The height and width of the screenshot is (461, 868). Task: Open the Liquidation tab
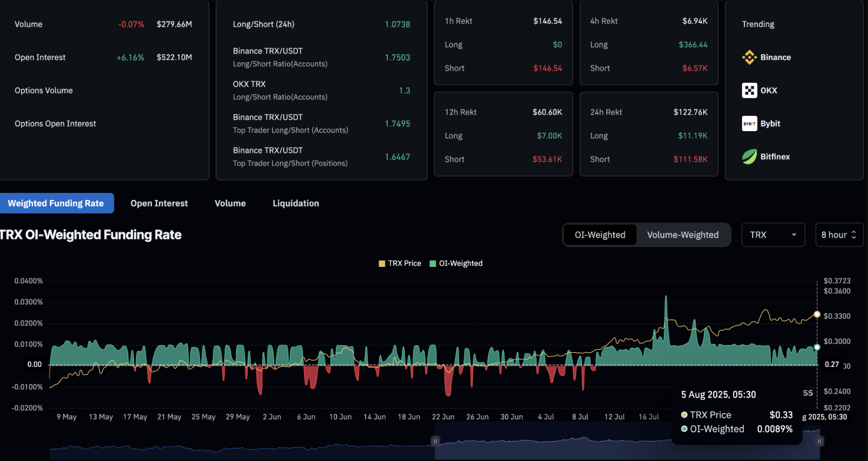[x=295, y=203]
